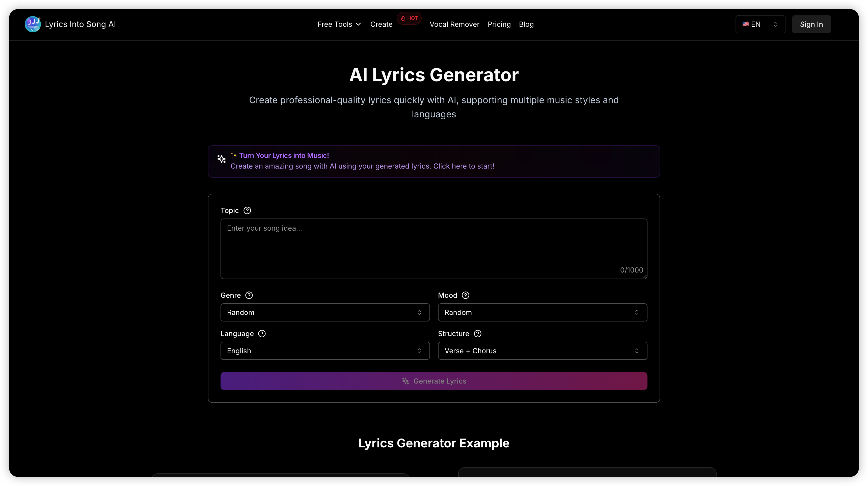Click the Generate Lyrics button
The width and height of the screenshot is (868, 486).
[434, 381]
